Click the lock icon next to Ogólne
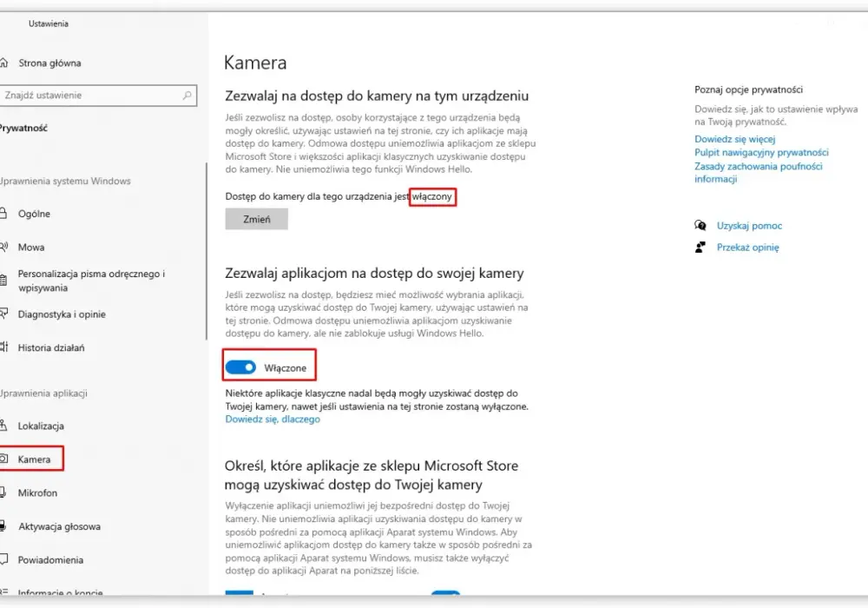The height and width of the screenshot is (608, 868). 3,213
